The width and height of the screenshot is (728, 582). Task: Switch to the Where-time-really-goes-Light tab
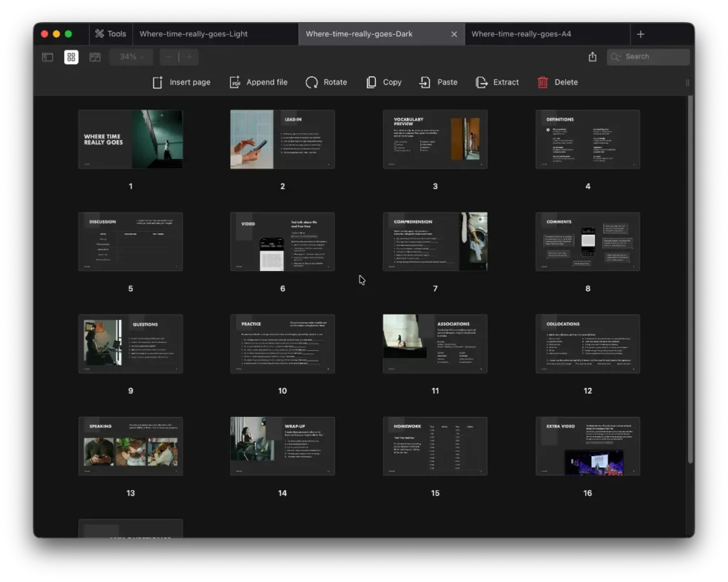coord(193,34)
